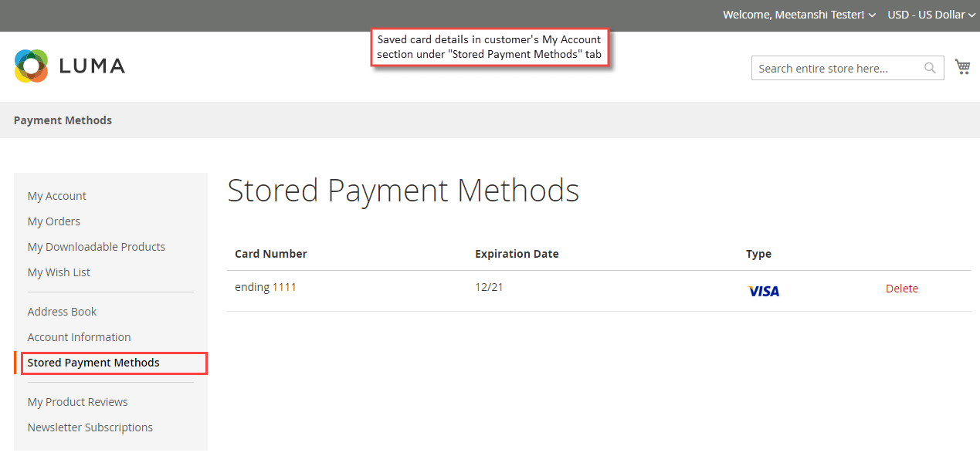Viewport: 980px width, 456px height.
Task: Go to Account Information settings
Action: (x=79, y=336)
